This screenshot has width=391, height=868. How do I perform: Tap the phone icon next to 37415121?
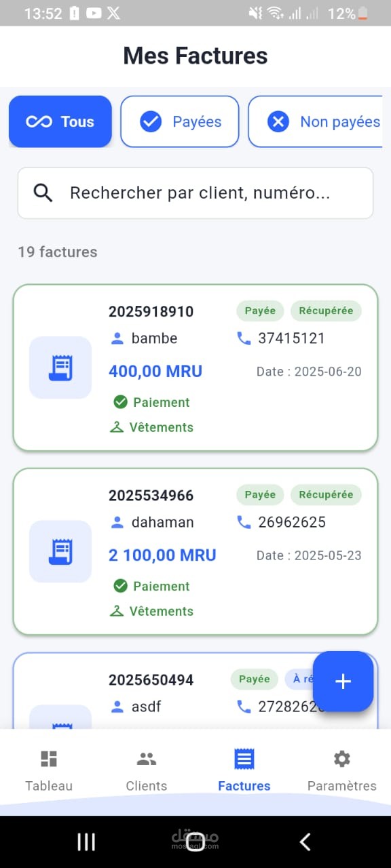[244, 338]
